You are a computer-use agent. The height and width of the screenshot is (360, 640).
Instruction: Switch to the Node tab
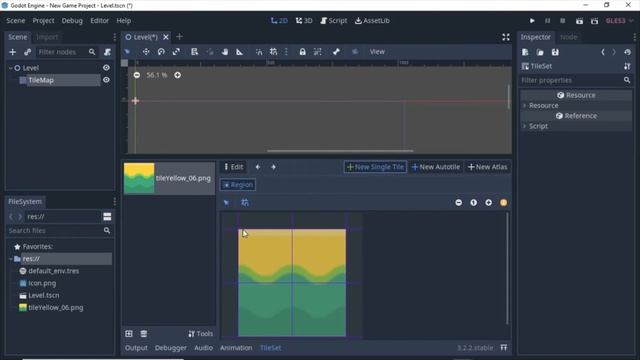569,37
